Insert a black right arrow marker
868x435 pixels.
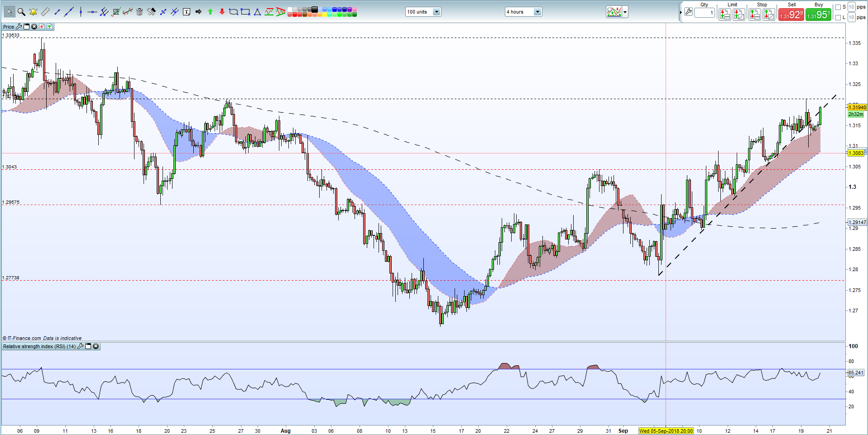[x=198, y=12]
